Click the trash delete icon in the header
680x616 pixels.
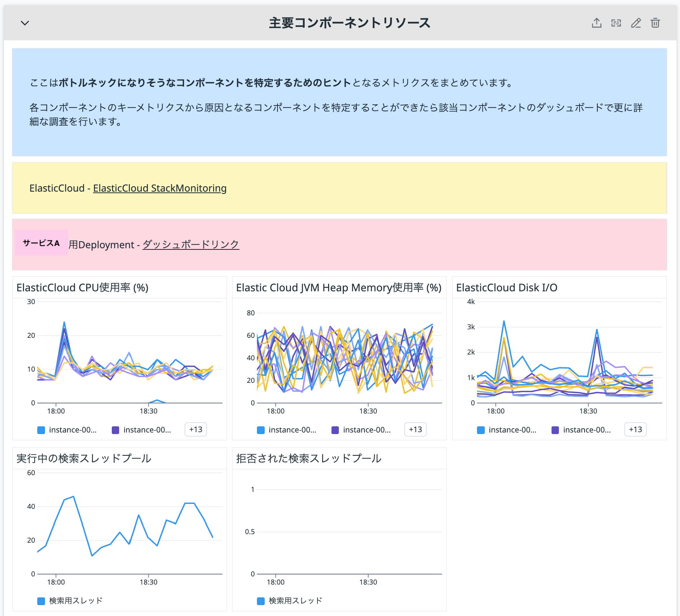pos(655,23)
